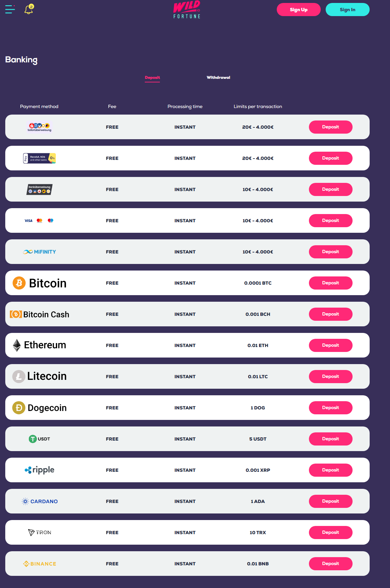Click the Sofortüberweisung payment thumbnail

(x=39, y=127)
